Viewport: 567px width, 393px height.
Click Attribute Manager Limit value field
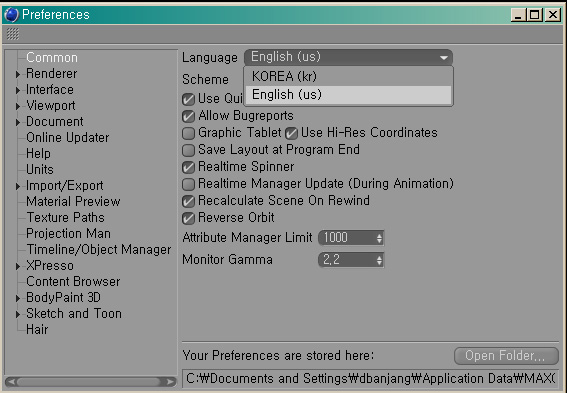(346, 238)
